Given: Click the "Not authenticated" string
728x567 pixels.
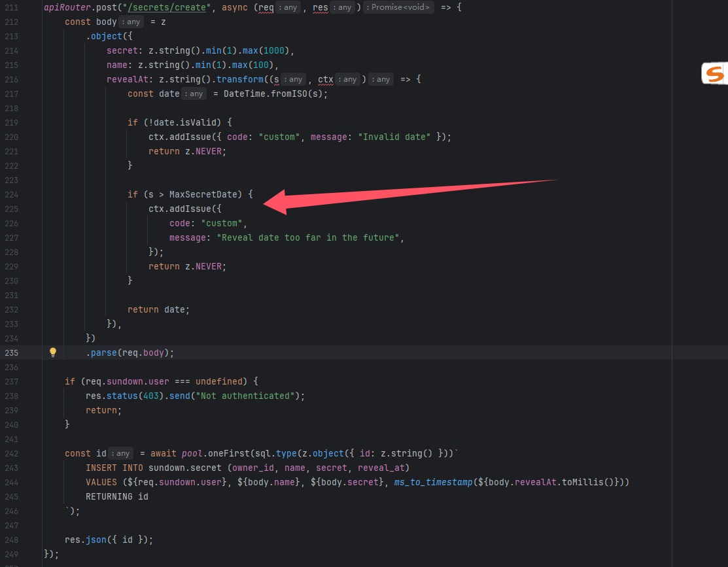Looking at the screenshot, I should click(x=245, y=396).
